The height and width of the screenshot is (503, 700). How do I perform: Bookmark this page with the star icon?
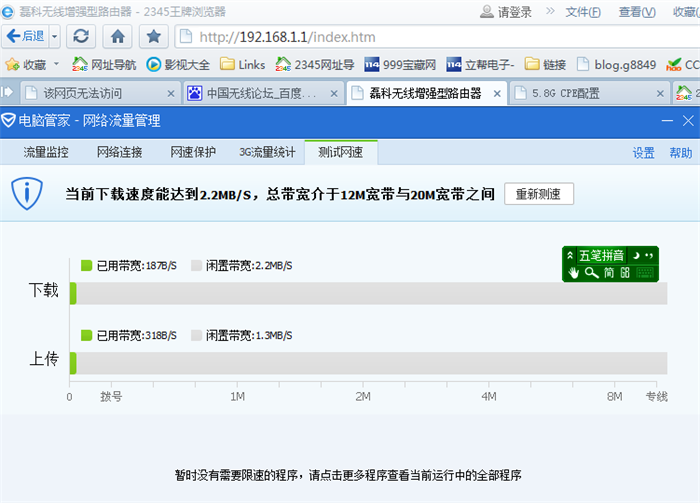coord(154,36)
